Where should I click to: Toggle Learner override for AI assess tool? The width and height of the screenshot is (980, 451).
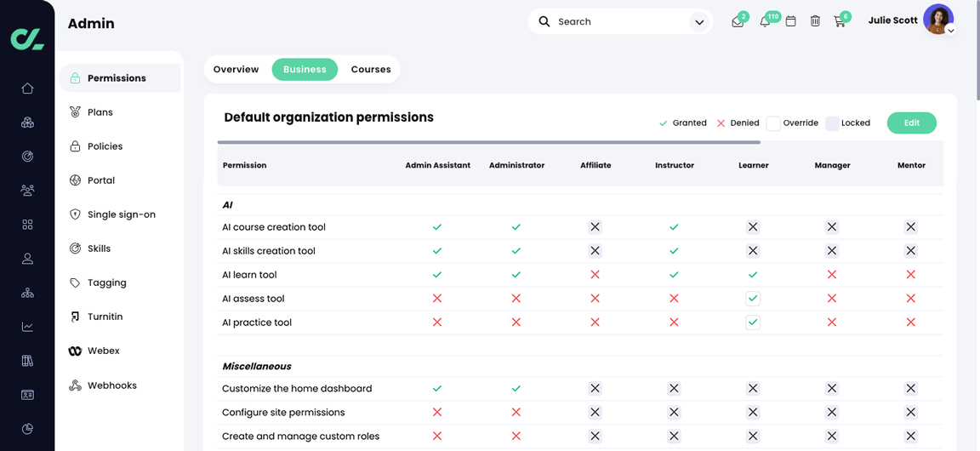coord(753,299)
